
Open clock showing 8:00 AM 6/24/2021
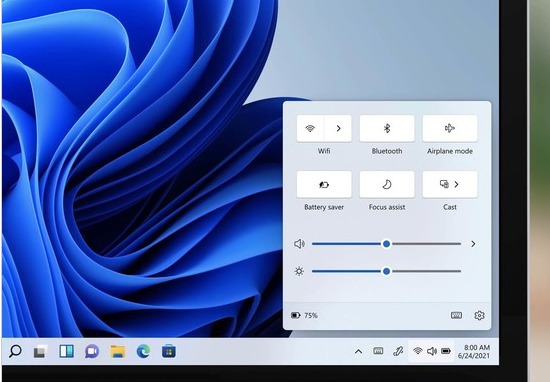tap(474, 351)
